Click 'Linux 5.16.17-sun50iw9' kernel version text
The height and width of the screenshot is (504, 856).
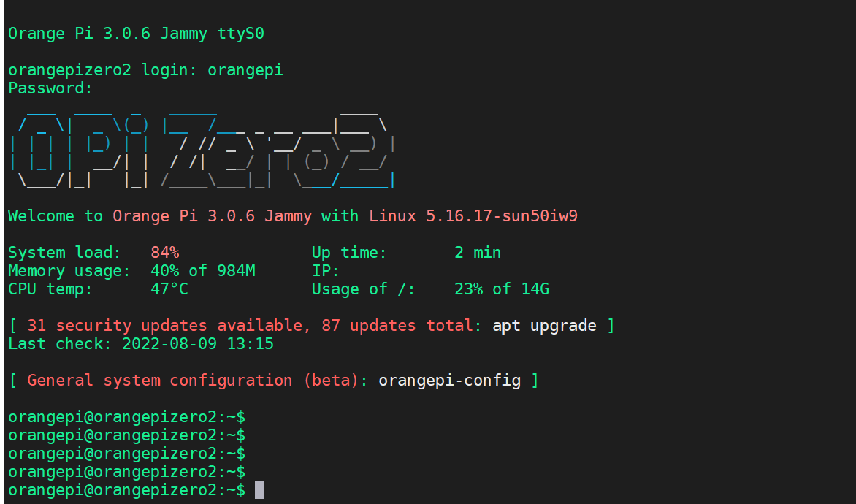[x=473, y=215]
